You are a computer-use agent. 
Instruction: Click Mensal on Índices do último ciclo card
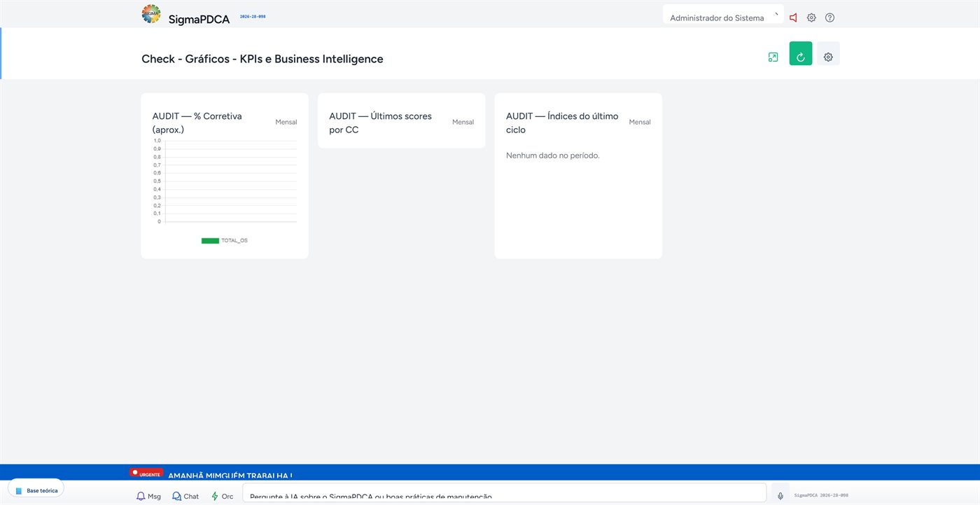pos(640,122)
